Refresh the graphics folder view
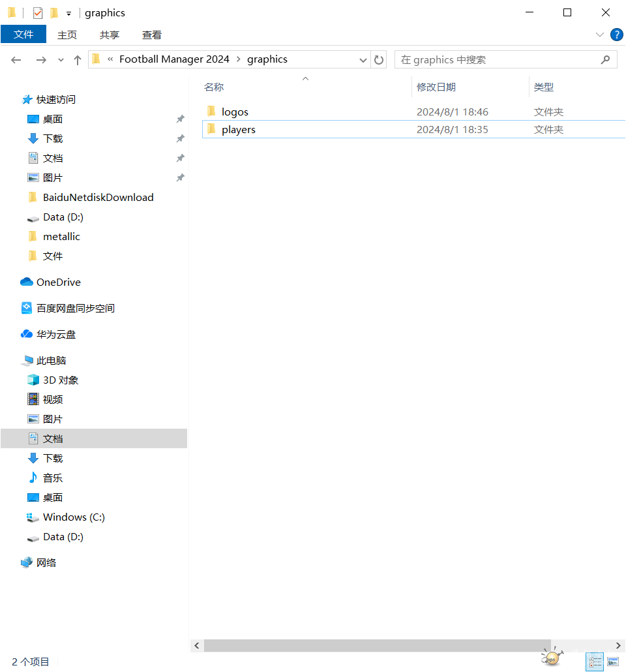 coord(379,59)
